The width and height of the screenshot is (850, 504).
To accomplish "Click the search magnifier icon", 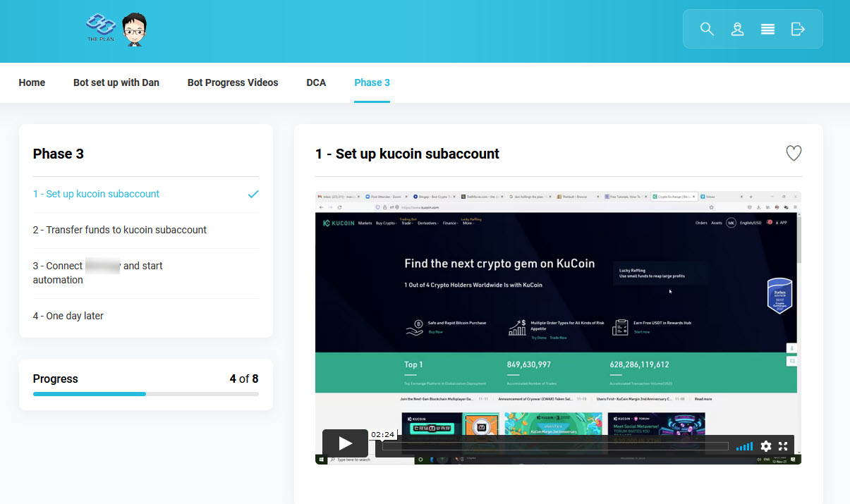I will [707, 29].
